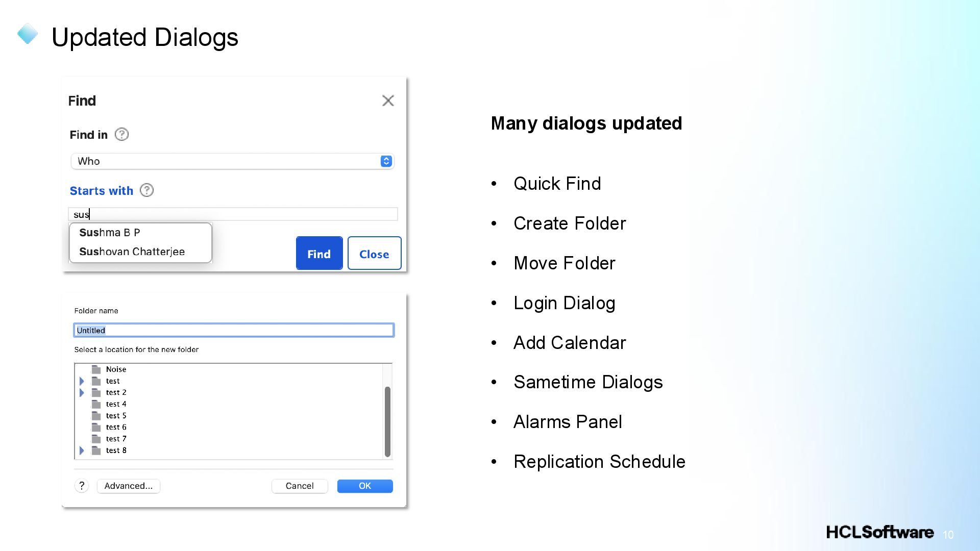Click into the Folder name text field

[x=234, y=330]
